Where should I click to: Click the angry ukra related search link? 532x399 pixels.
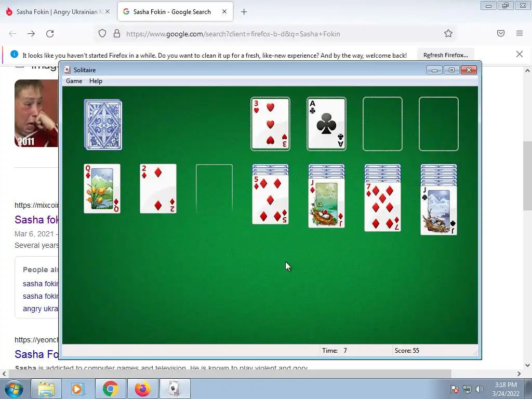pyautogui.click(x=41, y=309)
